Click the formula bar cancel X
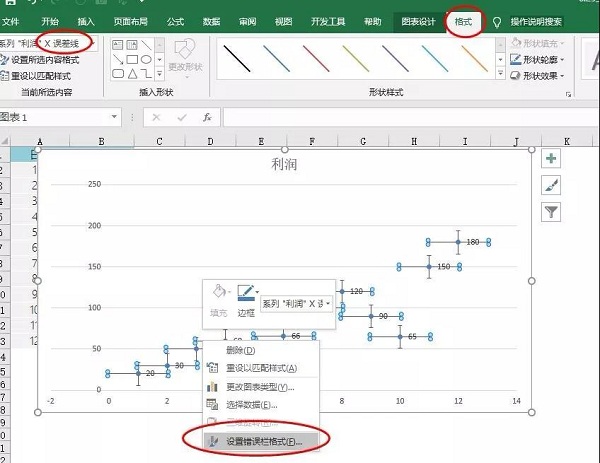 (x=156, y=117)
